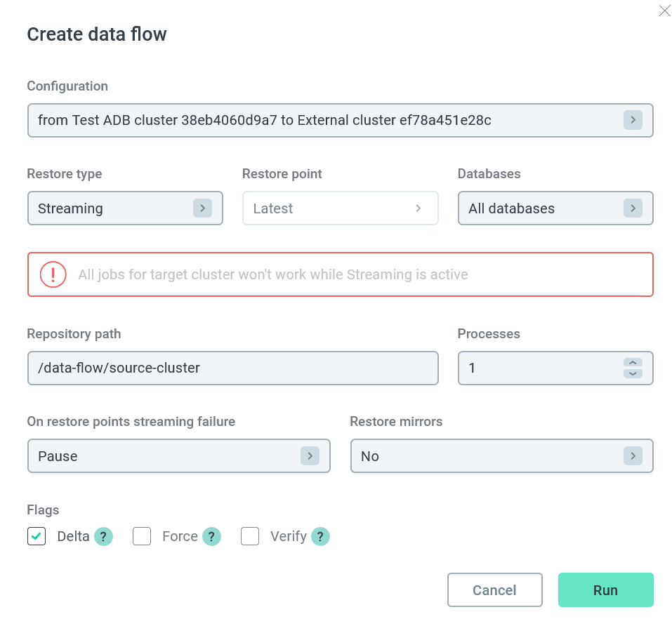Select the Streaming restore type field
672x626 pixels.
point(125,208)
